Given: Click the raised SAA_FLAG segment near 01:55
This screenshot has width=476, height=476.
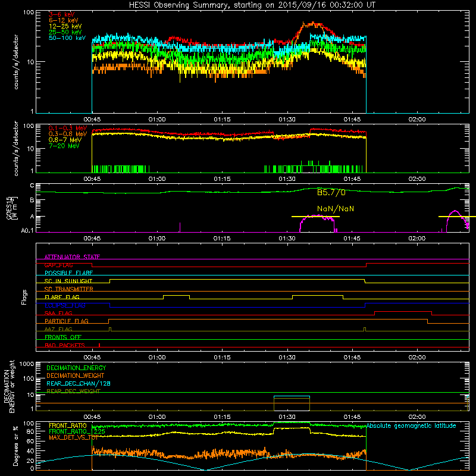Looking at the screenshot, I should pos(403,311).
